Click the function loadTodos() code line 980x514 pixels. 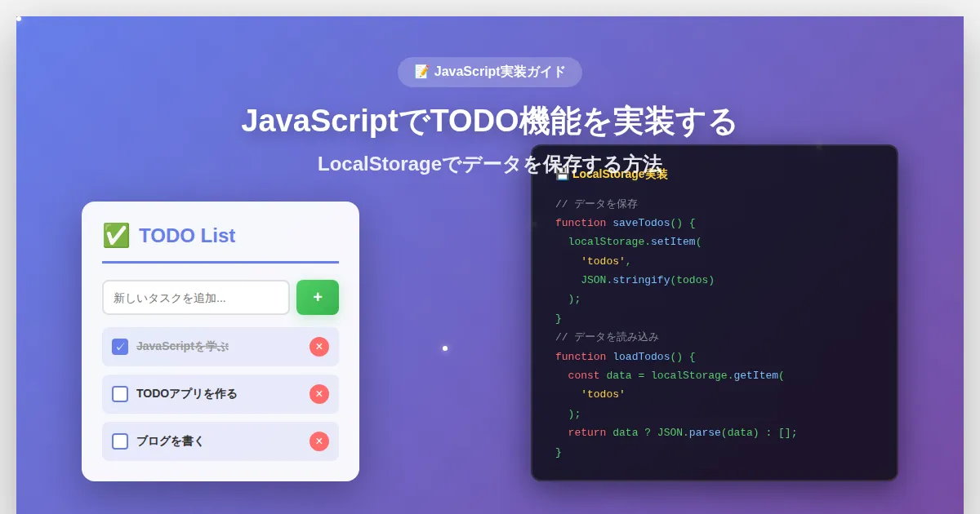pos(625,357)
